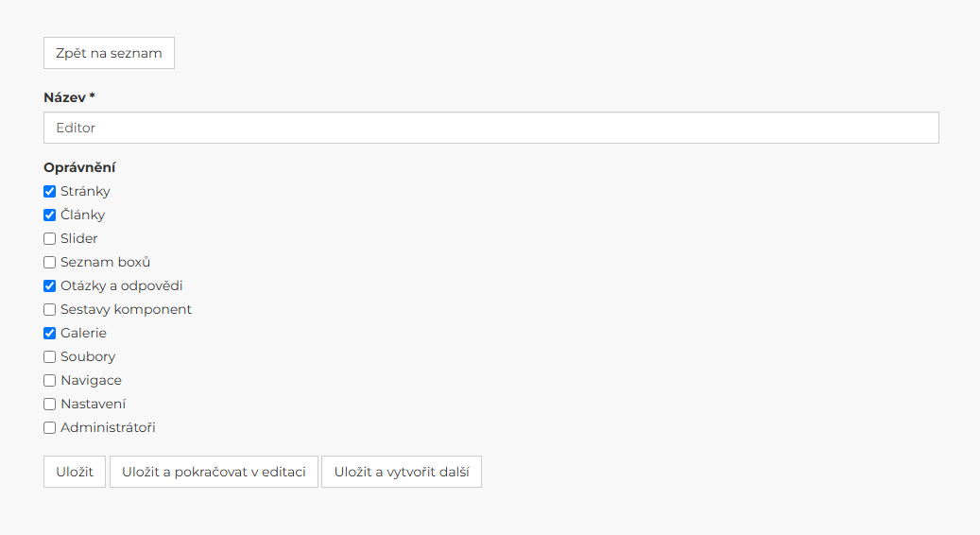Uncheck the Galerie permission checkbox
980x535 pixels.
coord(49,333)
